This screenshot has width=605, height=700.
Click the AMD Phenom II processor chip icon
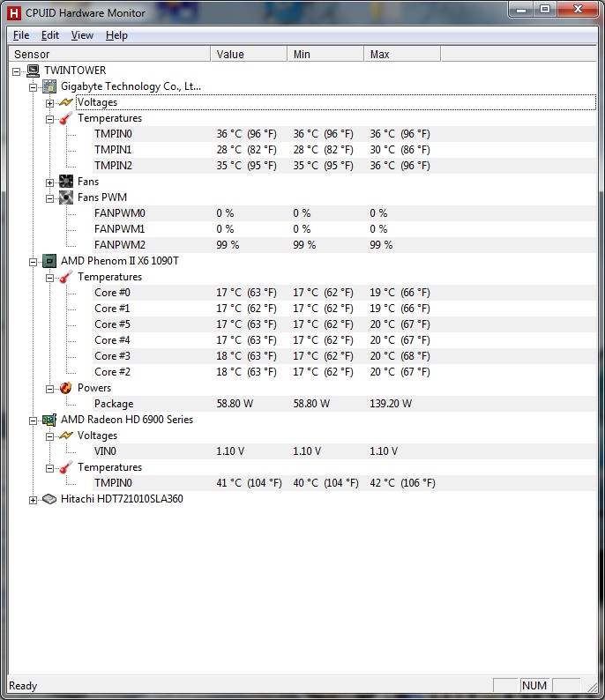tap(49, 261)
